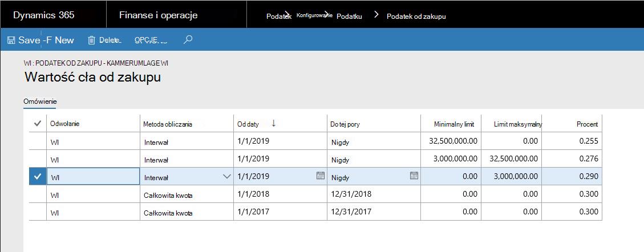Select row with percent 0.276
The height and width of the screenshot is (252, 644).
click(x=38, y=158)
